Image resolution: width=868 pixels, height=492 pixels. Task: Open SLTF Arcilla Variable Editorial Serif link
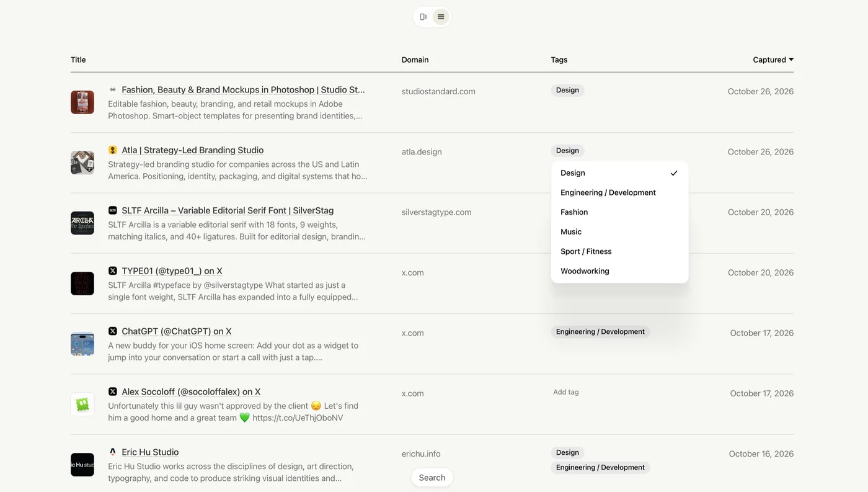[x=228, y=210]
